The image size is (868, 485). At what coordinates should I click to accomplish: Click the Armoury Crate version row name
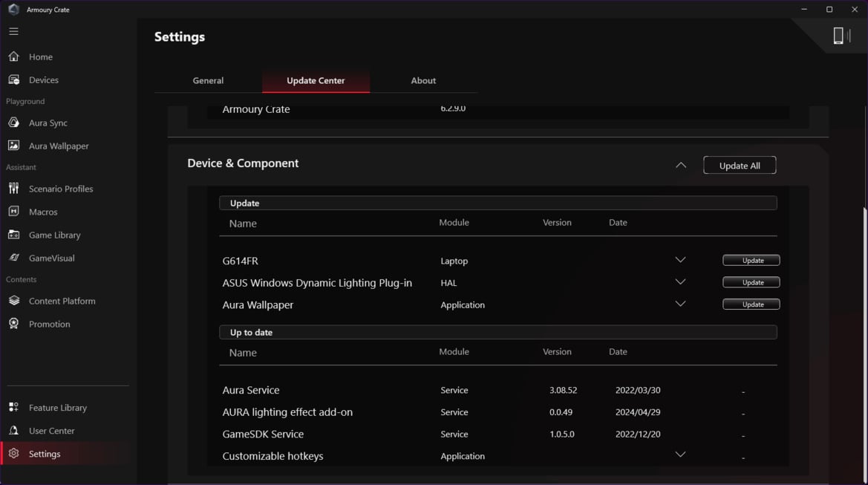256,110
